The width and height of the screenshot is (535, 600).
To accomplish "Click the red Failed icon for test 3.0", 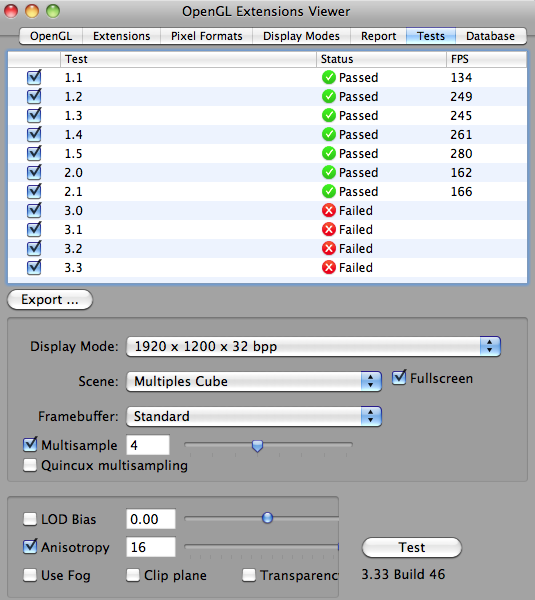I will tap(329, 210).
